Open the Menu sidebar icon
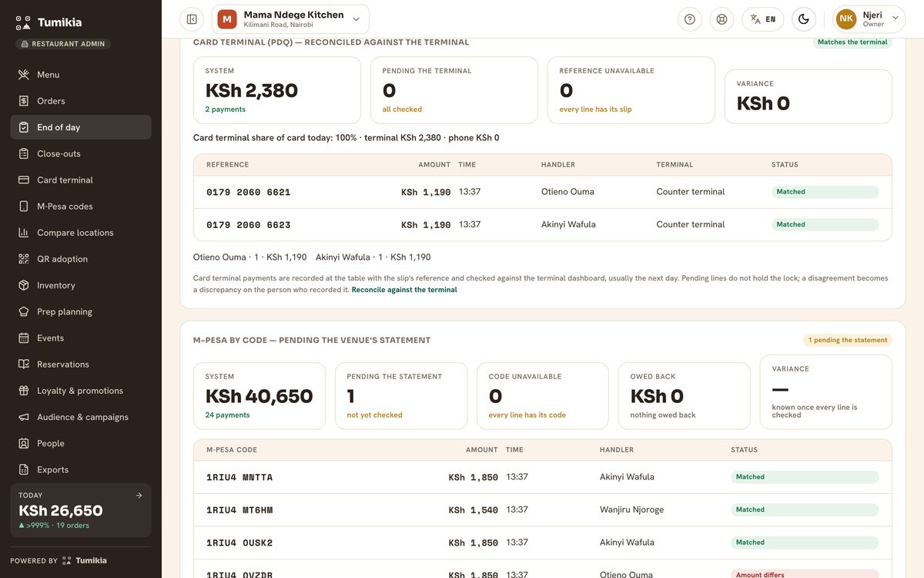Image resolution: width=924 pixels, height=578 pixels. pos(23,75)
